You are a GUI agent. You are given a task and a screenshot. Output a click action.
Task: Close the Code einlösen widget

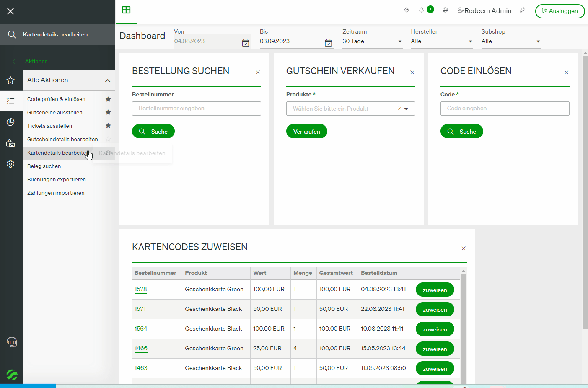point(567,72)
